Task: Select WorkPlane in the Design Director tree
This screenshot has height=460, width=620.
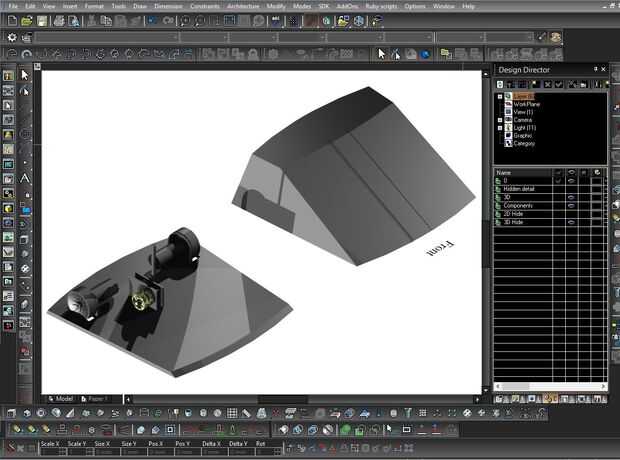Action: tap(526, 104)
